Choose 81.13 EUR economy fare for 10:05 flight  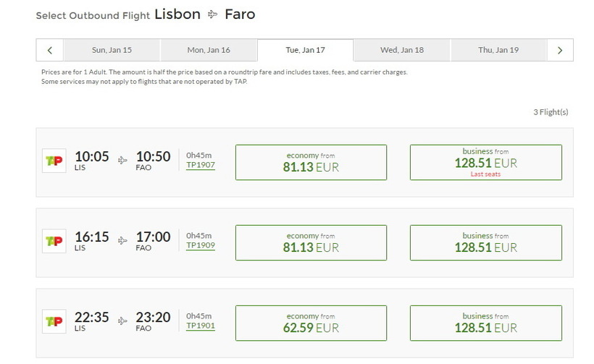[311, 162]
